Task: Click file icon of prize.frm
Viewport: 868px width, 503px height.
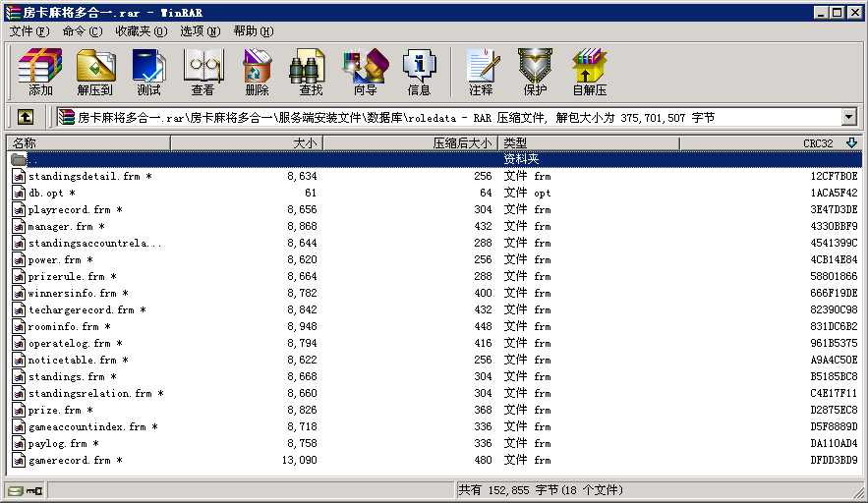Action: tap(19, 410)
